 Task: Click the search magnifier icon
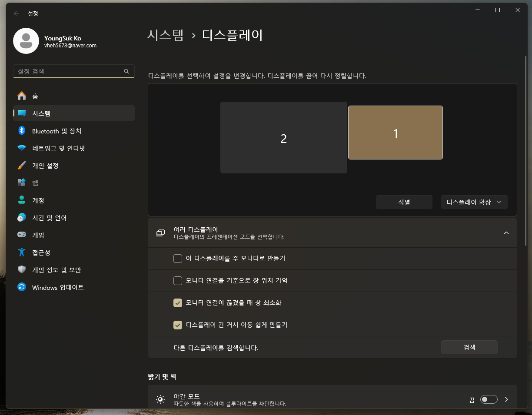point(126,71)
